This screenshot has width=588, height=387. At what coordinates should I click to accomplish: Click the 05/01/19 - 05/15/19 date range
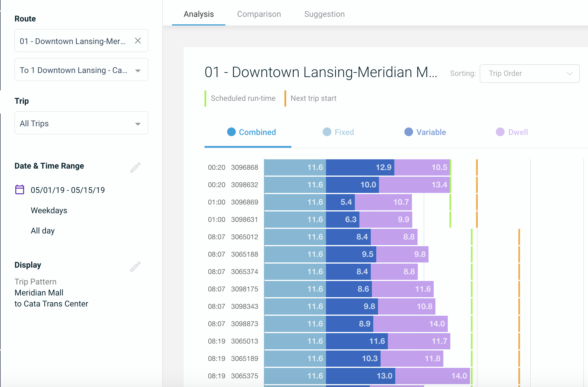click(68, 190)
